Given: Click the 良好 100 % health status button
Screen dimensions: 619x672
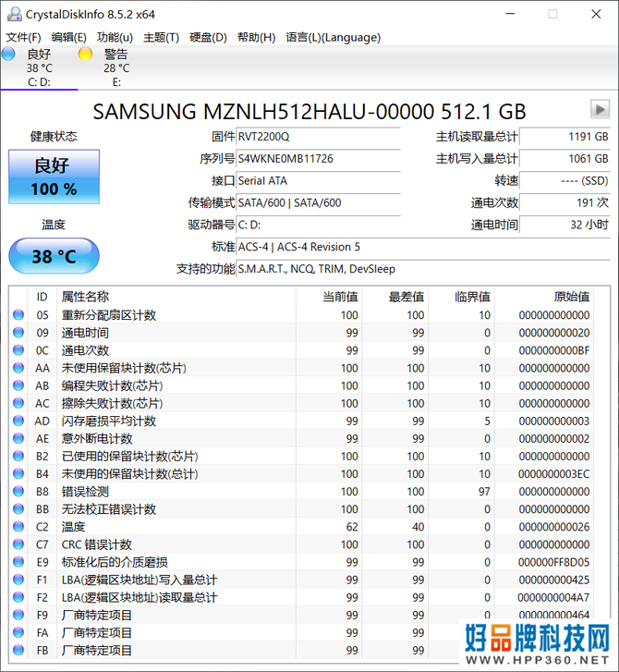Looking at the screenshot, I should pos(54,177).
